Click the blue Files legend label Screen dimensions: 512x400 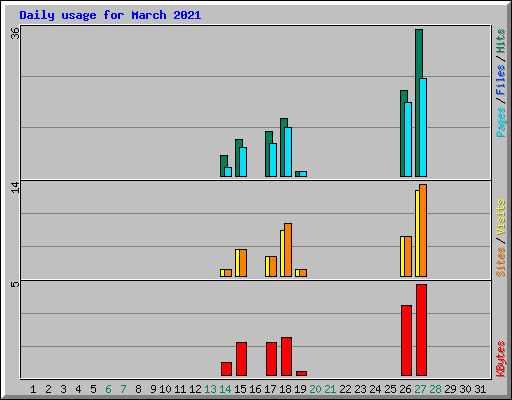pyautogui.click(x=500, y=80)
